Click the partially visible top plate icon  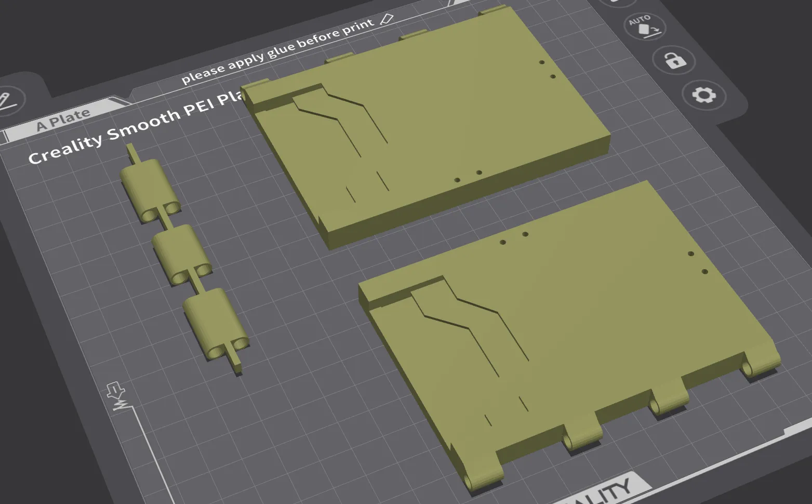[616, 2]
